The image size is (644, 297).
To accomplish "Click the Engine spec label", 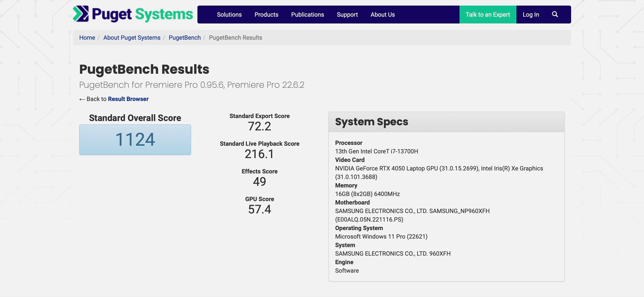I will (x=344, y=262).
